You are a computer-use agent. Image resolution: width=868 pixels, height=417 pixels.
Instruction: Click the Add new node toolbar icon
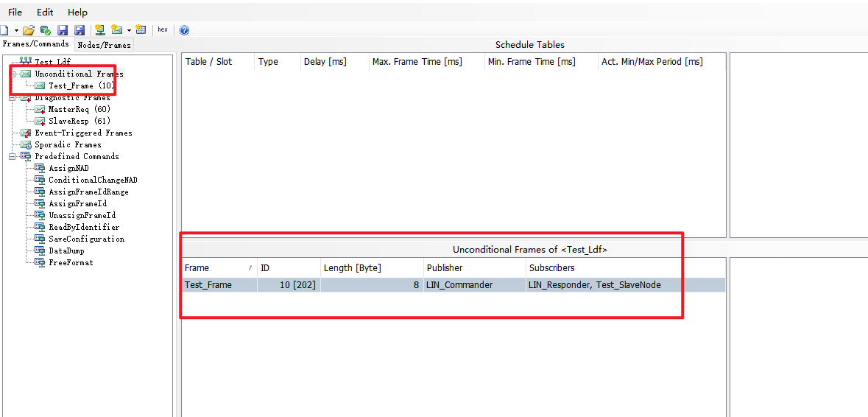[x=99, y=30]
